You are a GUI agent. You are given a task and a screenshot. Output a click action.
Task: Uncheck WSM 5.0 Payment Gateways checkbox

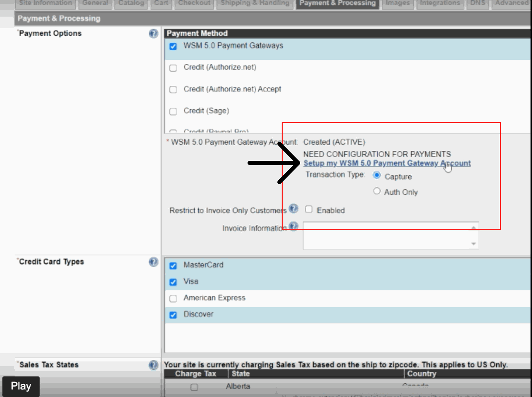[x=173, y=46]
